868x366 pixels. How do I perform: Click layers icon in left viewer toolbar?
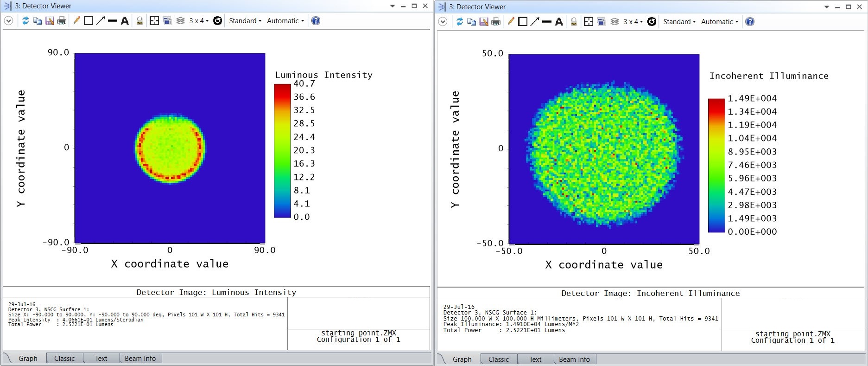tap(180, 21)
